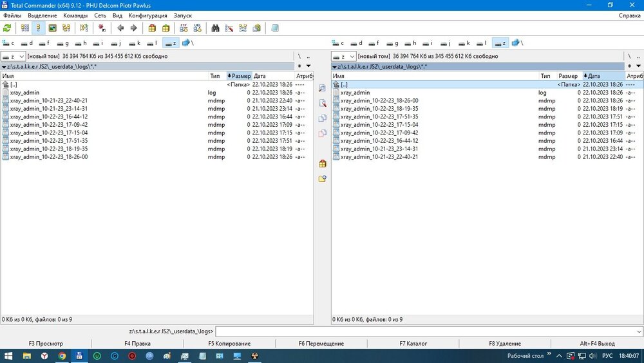Screen dimensions: 644x363
Task: Click the Notepad icon in toolbar
Action: coord(275,28)
